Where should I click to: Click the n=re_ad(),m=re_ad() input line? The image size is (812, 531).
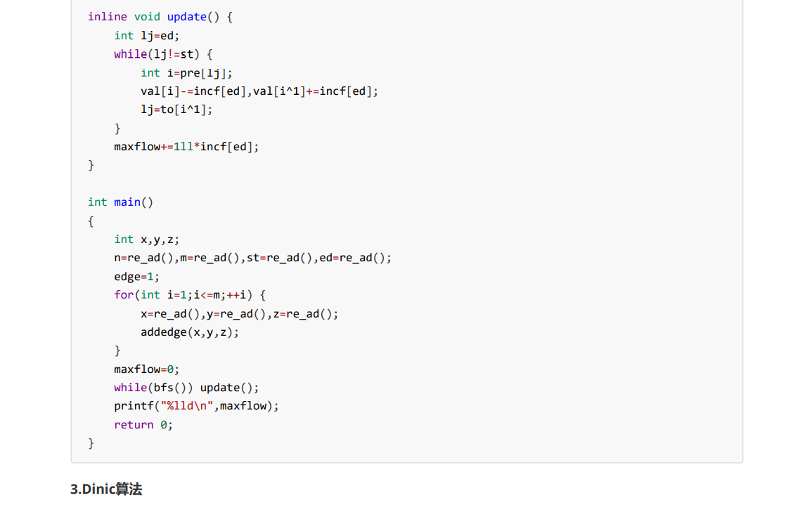tap(252, 258)
